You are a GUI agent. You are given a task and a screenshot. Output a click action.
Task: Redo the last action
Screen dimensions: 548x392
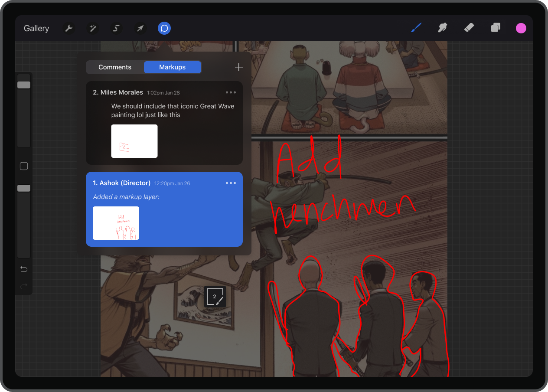(24, 286)
